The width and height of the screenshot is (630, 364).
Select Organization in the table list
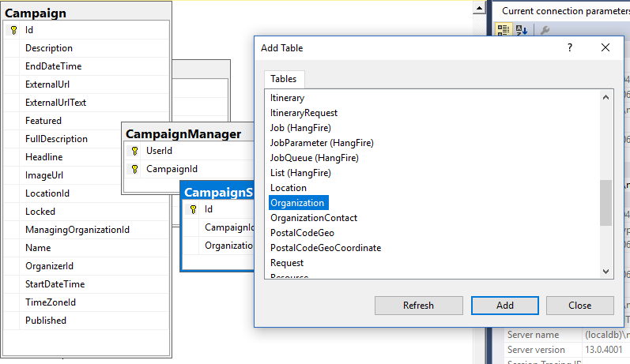[x=297, y=203]
